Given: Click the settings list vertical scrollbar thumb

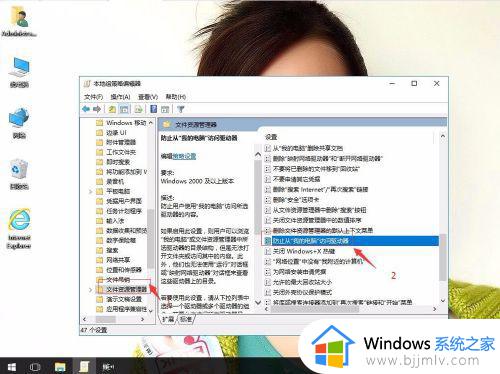Looking at the screenshot, I should click(443, 257).
